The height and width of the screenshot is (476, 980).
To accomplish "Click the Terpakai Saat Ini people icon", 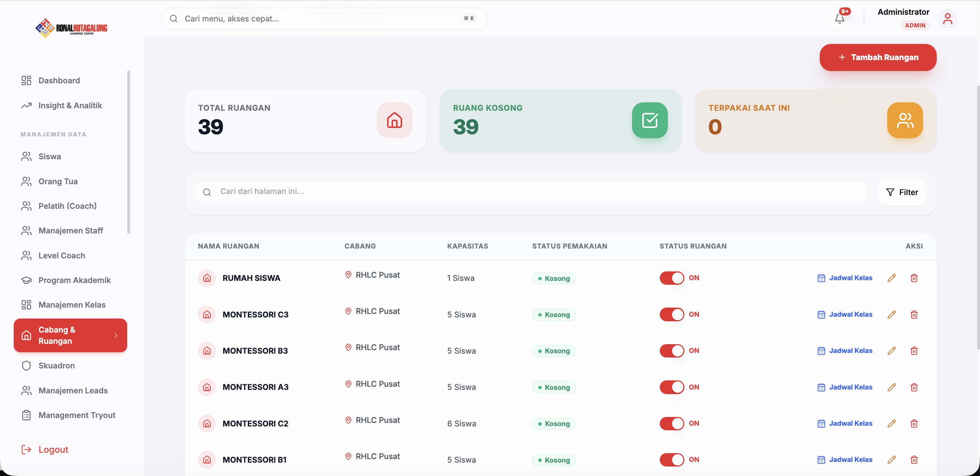I will [x=905, y=120].
